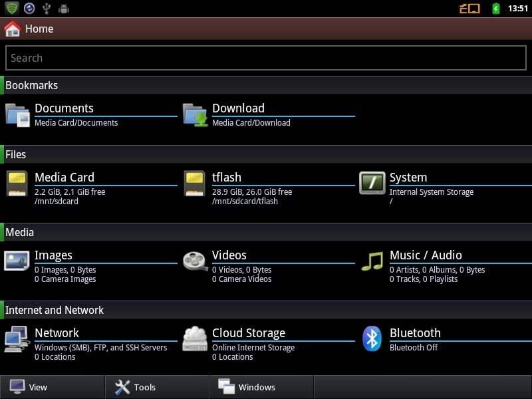Image resolution: width=532 pixels, height=399 pixels.
Task: Click 'Bluetooth Off' status text
Action: click(414, 348)
